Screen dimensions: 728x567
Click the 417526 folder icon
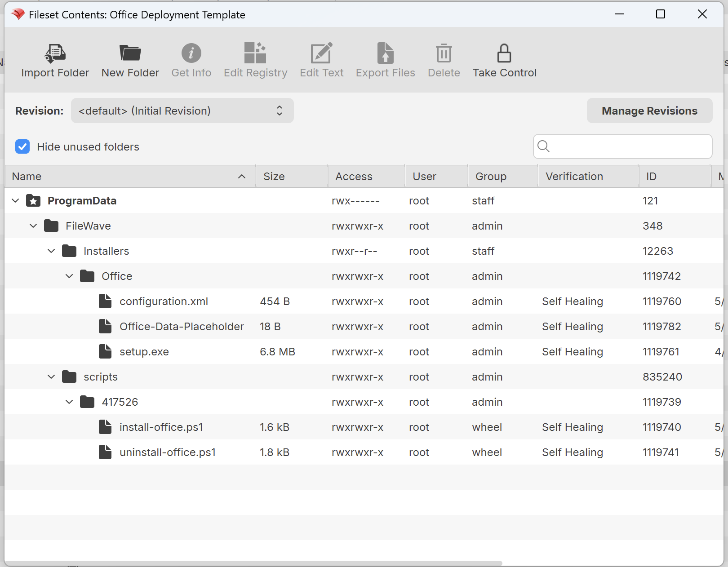[x=87, y=402]
